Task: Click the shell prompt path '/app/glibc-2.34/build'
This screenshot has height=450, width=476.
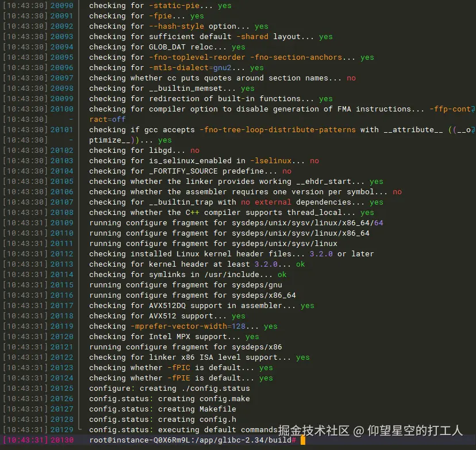Action: (x=243, y=440)
